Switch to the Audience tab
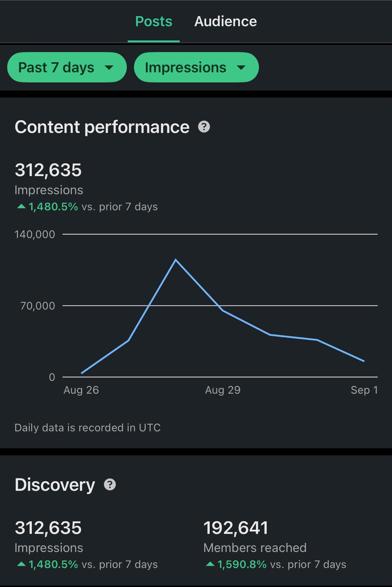The width and height of the screenshot is (392, 587). click(x=225, y=22)
